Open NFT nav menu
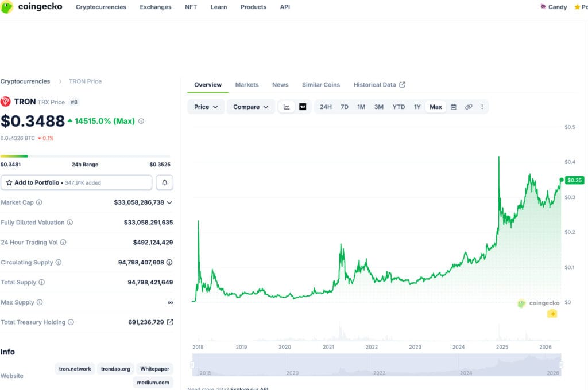 click(x=191, y=7)
